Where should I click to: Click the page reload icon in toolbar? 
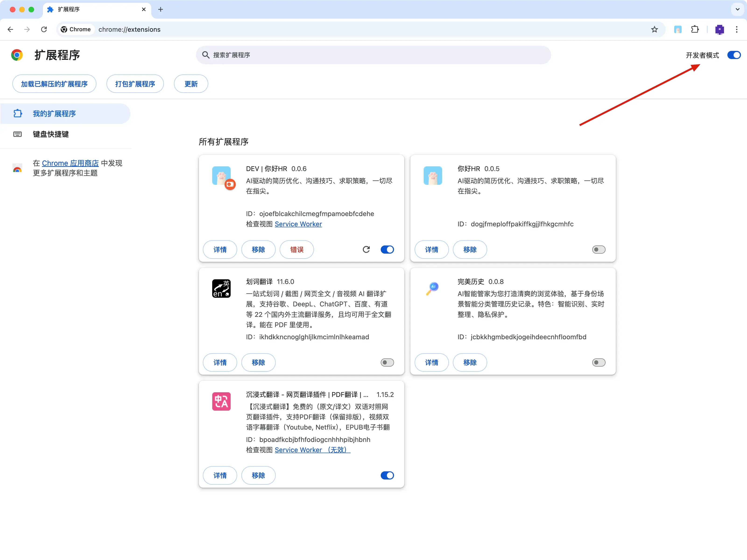tap(44, 29)
